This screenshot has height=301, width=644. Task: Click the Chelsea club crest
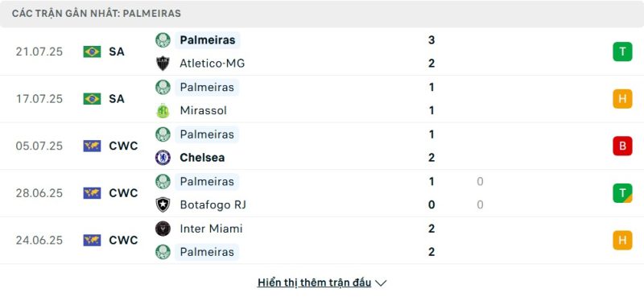[x=163, y=158]
